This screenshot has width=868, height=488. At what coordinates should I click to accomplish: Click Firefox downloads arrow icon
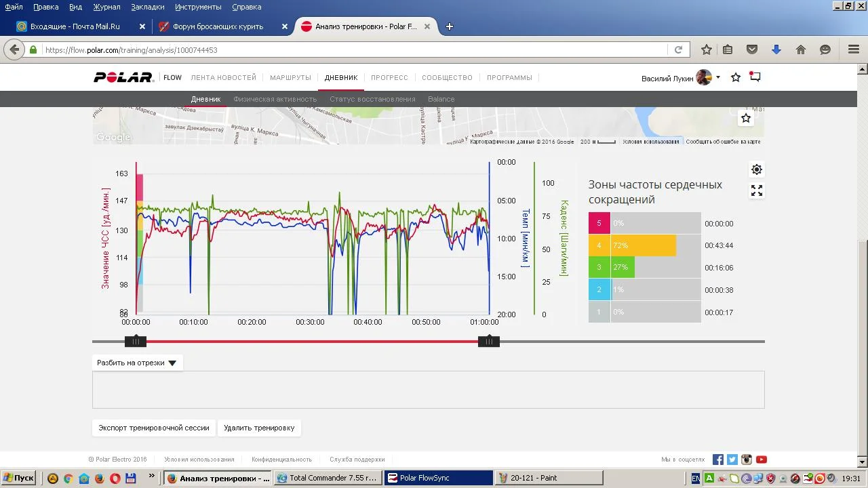point(776,49)
